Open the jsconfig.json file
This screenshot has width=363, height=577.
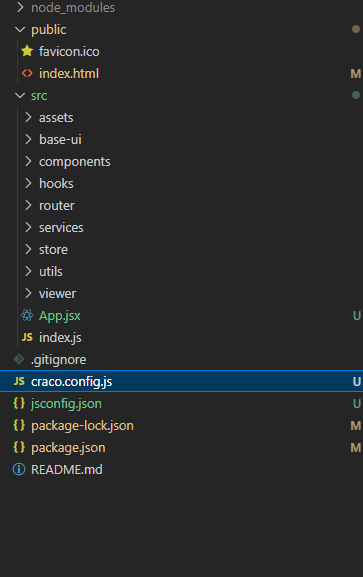tap(66, 404)
